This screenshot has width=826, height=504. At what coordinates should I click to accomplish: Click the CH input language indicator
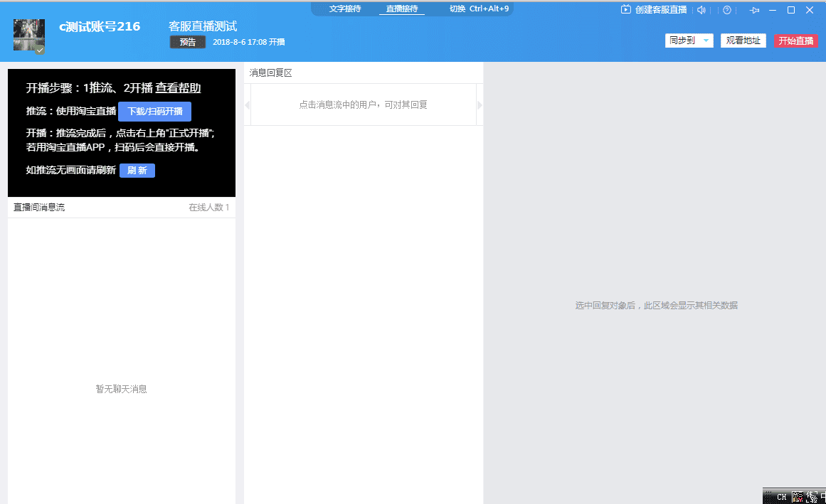point(782,497)
